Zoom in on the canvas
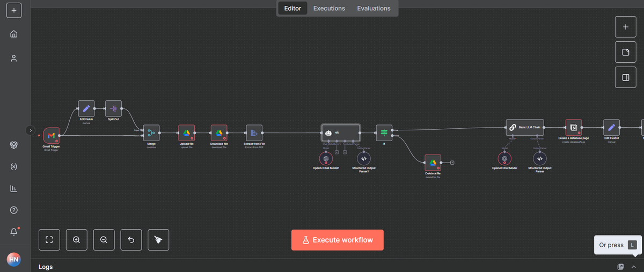Image resolution: width=644 pixels, height=272 pixels. (76, 240)
